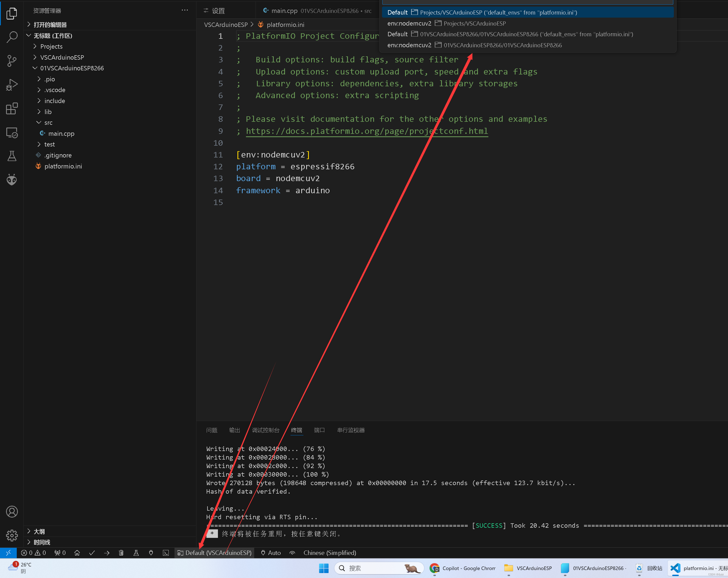The height and width of the screenshot is (578, 728).
Task: Open the docs.platformio.org projectconf link
Action: coord(367,131)
